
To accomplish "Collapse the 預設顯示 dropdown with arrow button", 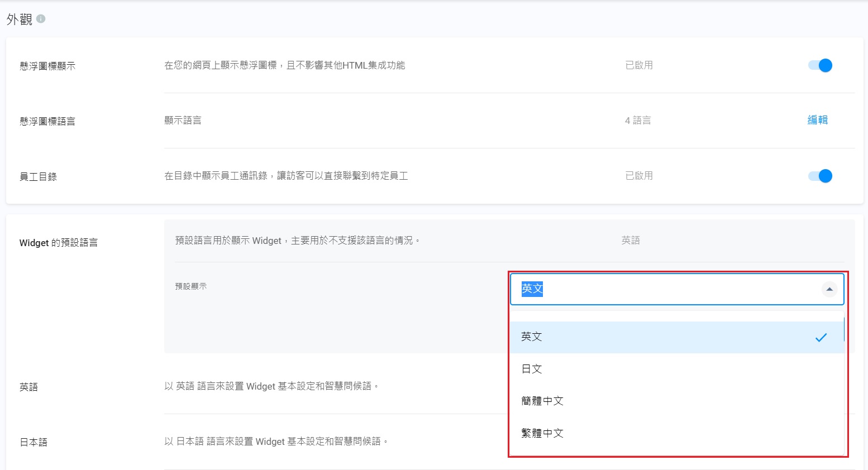I will click(x=829, y=289).
